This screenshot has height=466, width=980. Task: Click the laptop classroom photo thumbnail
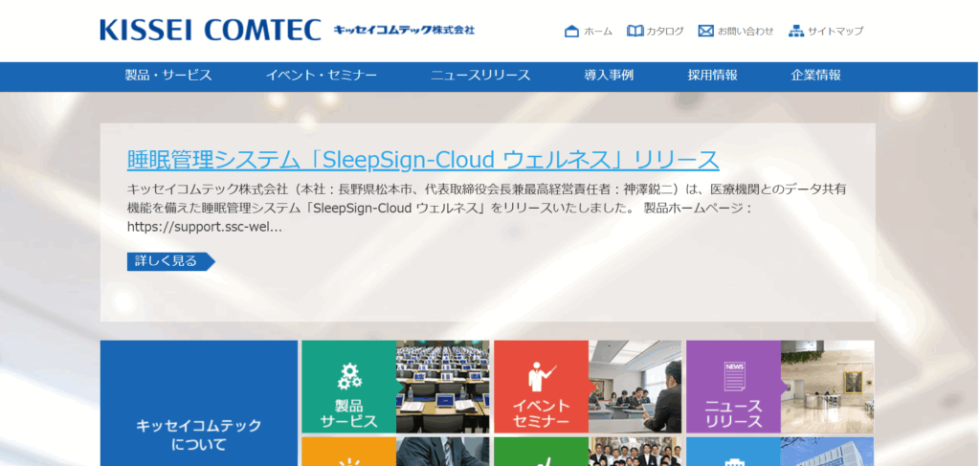click(x=442, y=387)
